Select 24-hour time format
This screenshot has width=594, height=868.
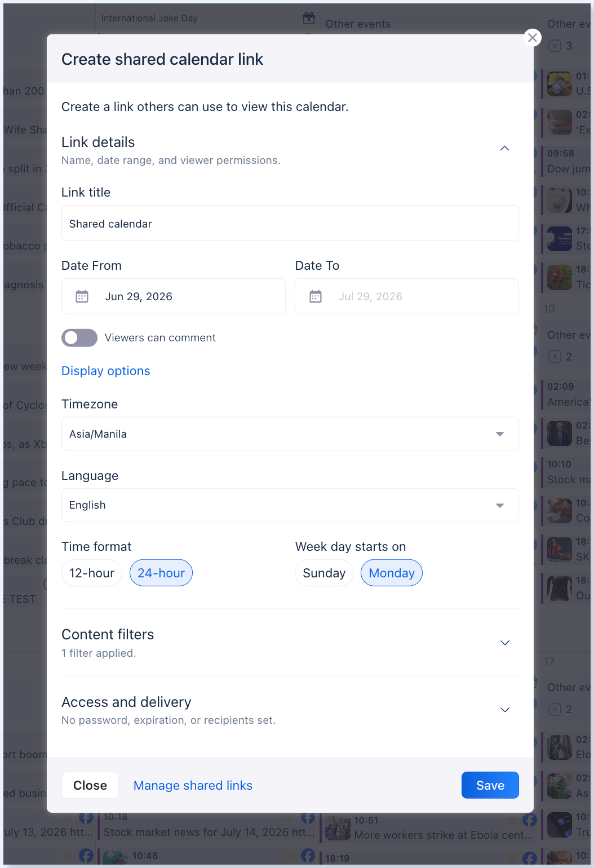coord(161,573)
